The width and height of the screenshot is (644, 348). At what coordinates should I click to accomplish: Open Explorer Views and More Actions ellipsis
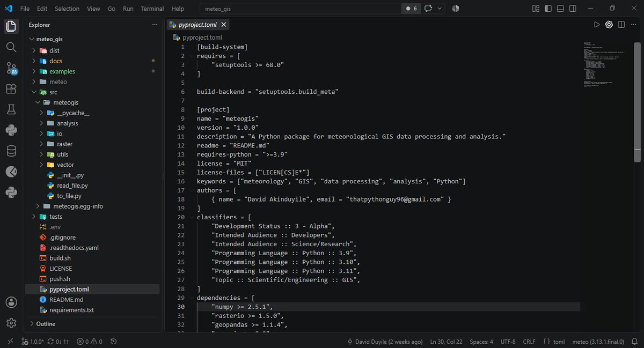[155, 25]
